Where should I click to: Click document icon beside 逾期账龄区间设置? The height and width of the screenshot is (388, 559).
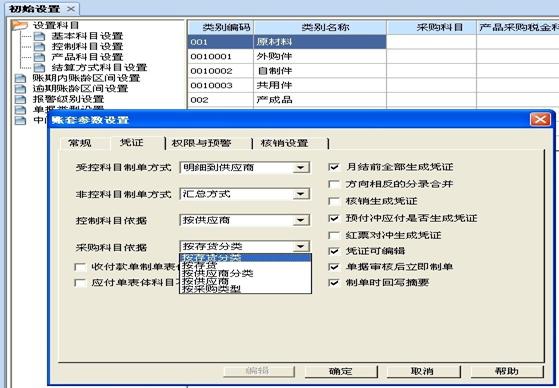point(20,88)
